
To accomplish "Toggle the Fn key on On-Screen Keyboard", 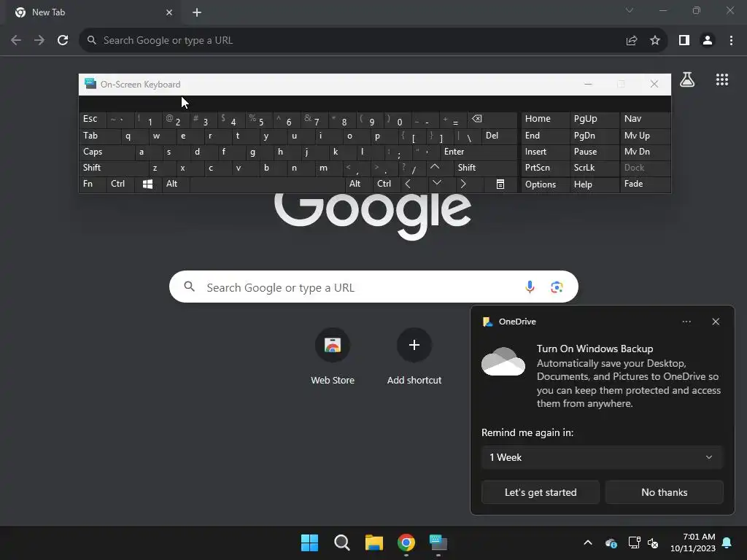I will coord(93,184).
